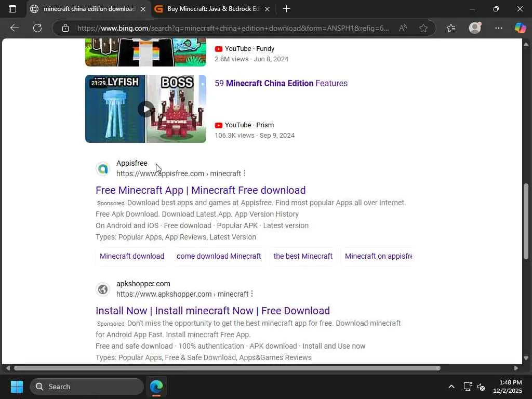Select the best Minecraft sitelink
This screenshot has height=399, width=532.
pyautogui.click(x=303, y=256)
